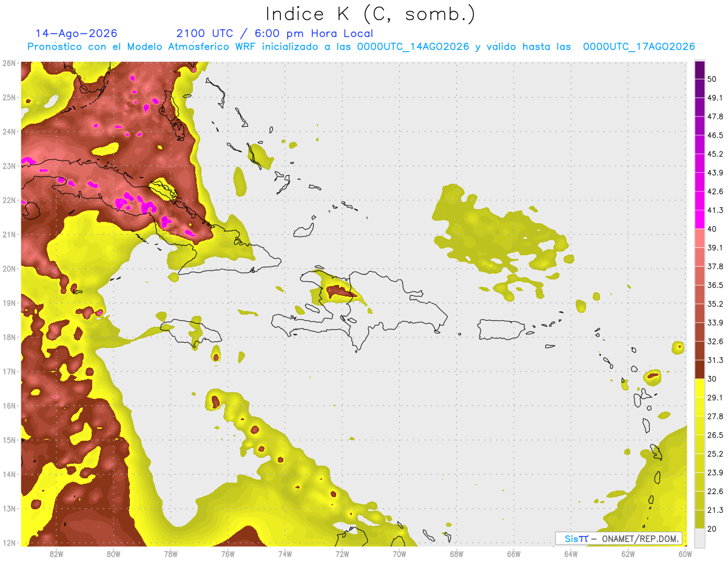
Task: Click the longitude label '80W'
Action: (113, 554)
